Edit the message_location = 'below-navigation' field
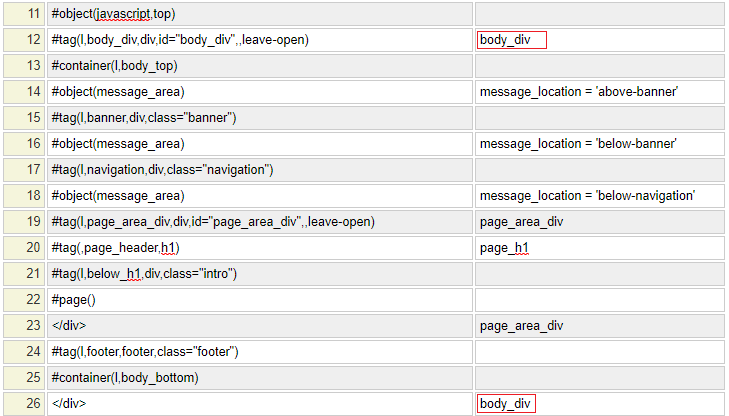This screenshot has height=416, width=729. tap(598, 196)
